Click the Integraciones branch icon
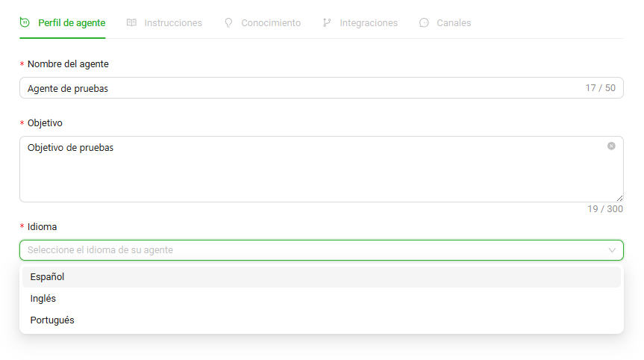The height and width of the screenshot is (360, 644). pos(327,23)
